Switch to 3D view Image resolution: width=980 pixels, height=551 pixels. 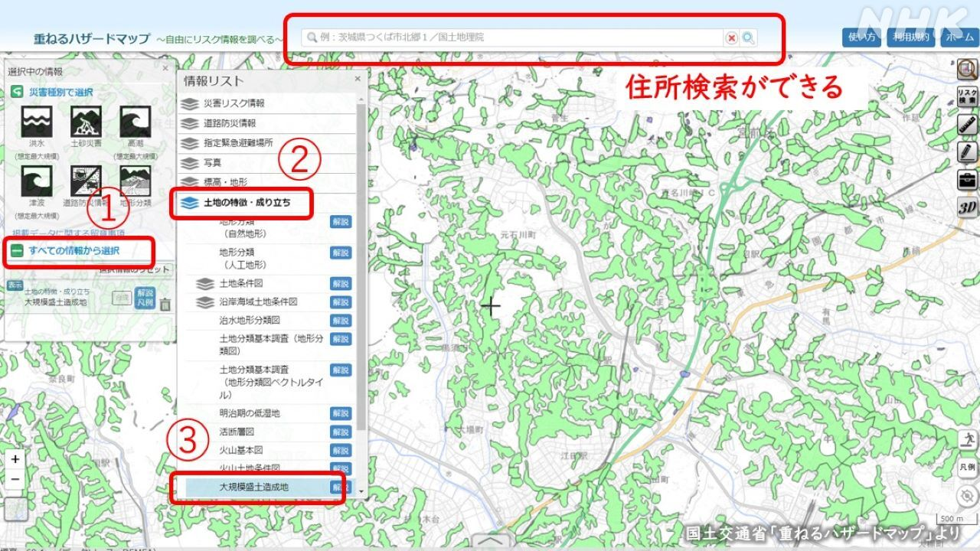pyautogui.click(x=968, y=207)
